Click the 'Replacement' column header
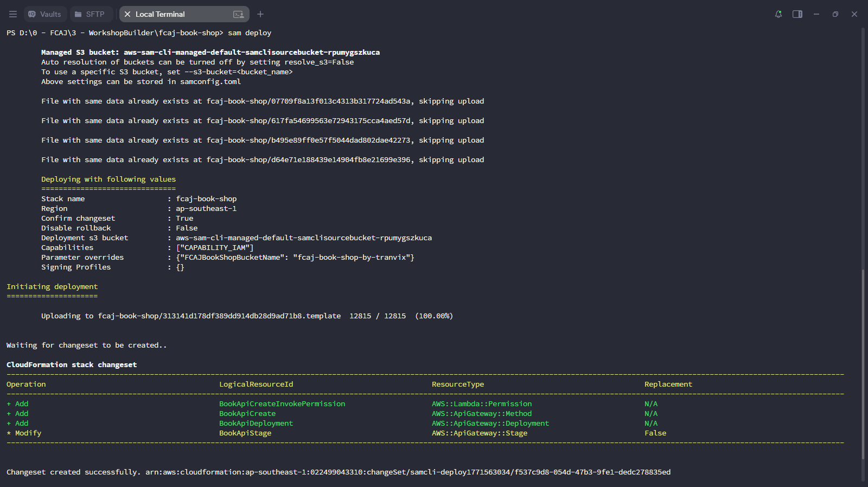868x487 pixels. click(x=668, y=385)
